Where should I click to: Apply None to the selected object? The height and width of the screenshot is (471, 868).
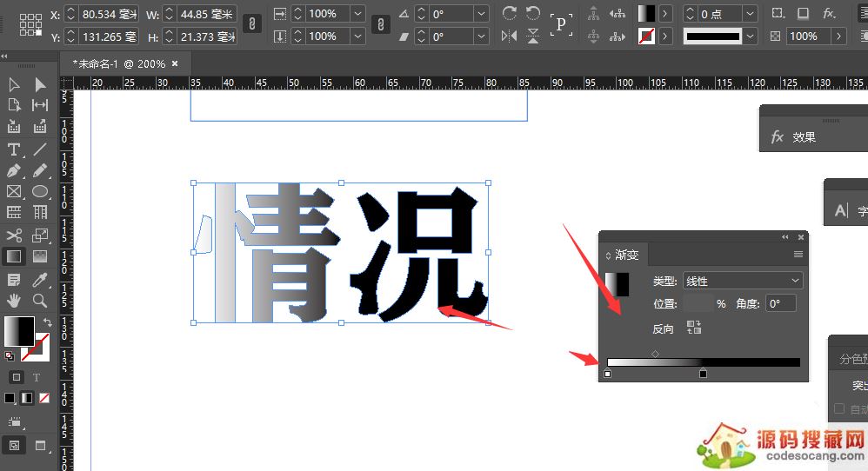coord(44,398)
